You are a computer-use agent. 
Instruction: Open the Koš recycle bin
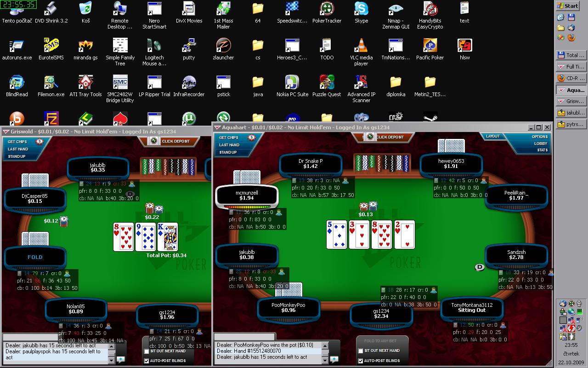(x=86, y=12)
